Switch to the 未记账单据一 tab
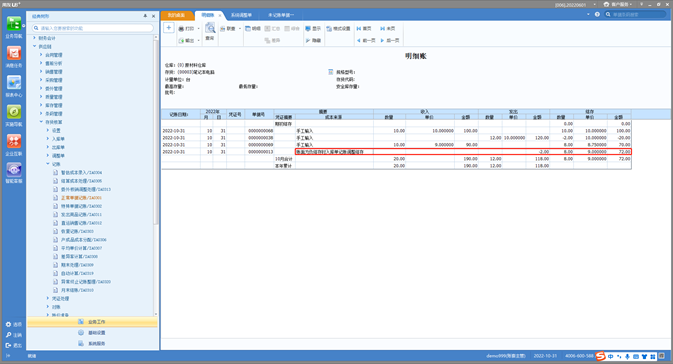Image resolution: width=673 pixels, height=364 pixels. point(281,15)
